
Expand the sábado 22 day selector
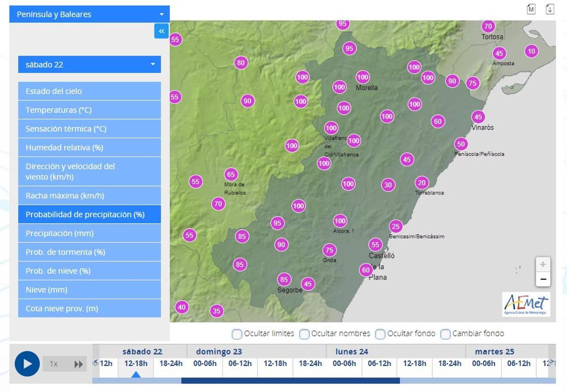click(x=89, y=64)
